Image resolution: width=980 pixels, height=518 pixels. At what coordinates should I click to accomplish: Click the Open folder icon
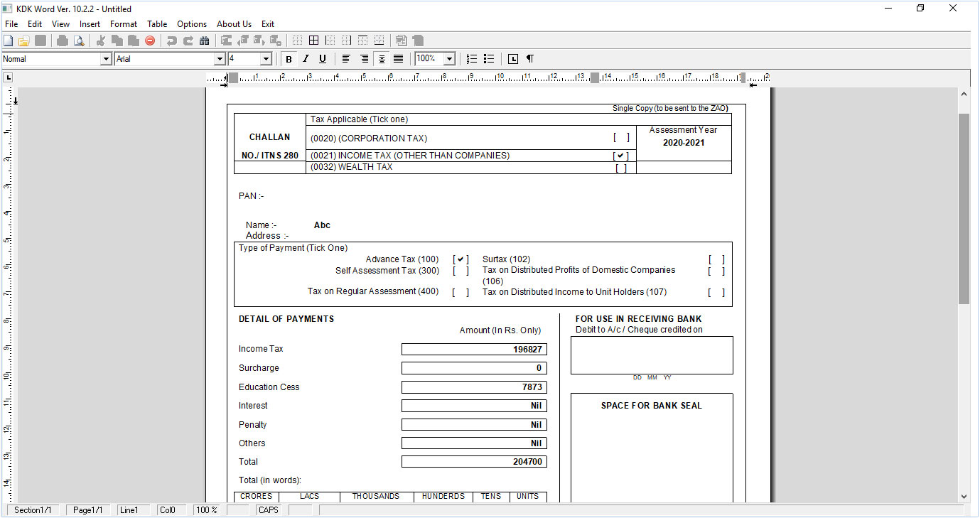(24, 41)
